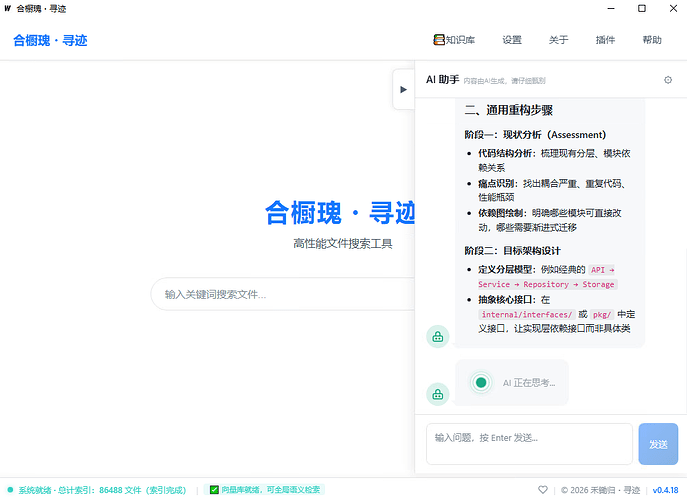The image size is (687, 500).
Task: Click the green system ready status dot
Action: pos(11,489)
